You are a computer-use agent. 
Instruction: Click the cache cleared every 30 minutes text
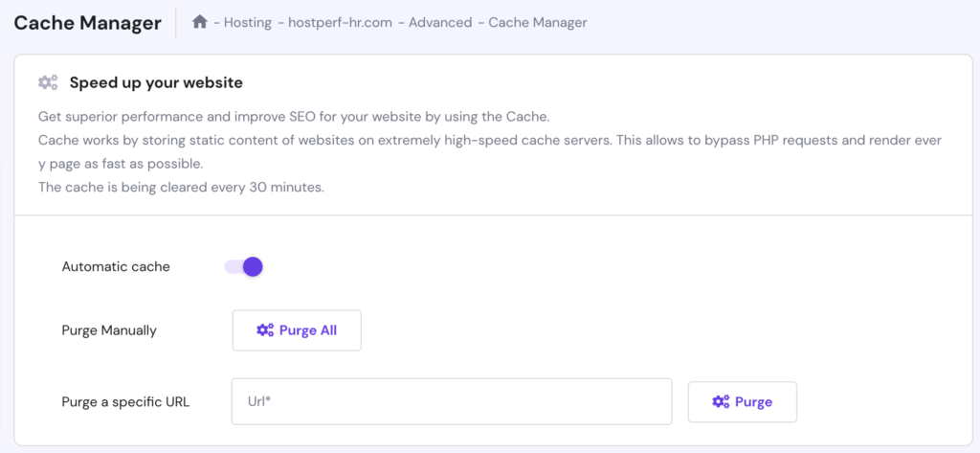pos(181,187)
